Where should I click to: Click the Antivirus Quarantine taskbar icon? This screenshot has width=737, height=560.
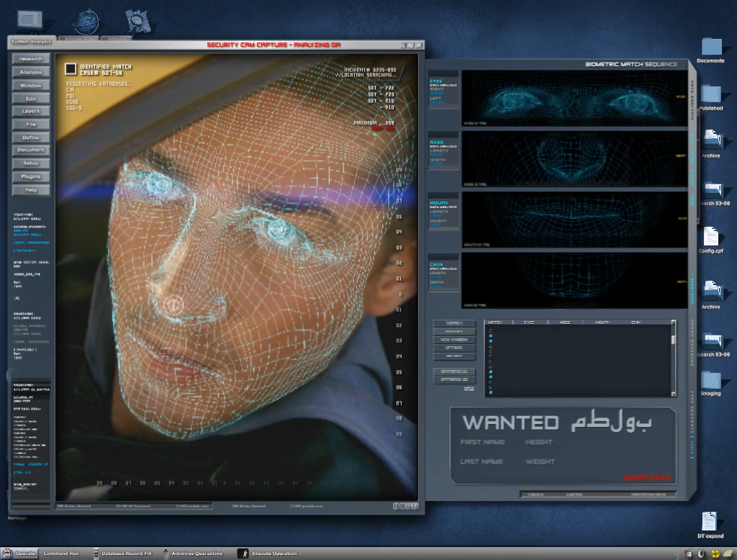click(x=166, y=554)
